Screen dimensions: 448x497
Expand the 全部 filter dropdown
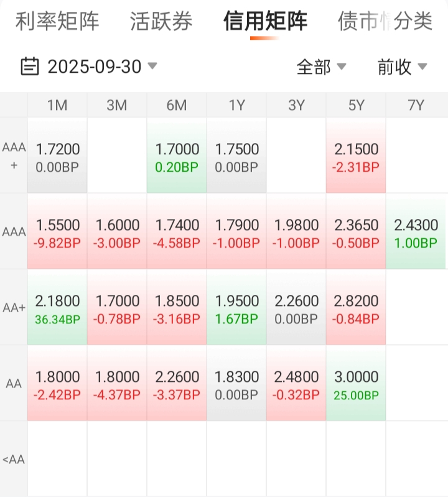pos(321,67)
